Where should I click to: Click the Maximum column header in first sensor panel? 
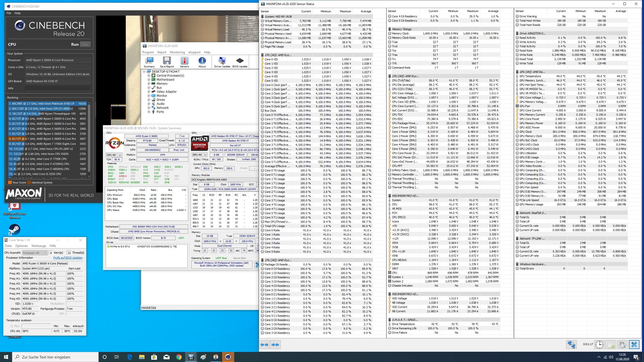342,11
